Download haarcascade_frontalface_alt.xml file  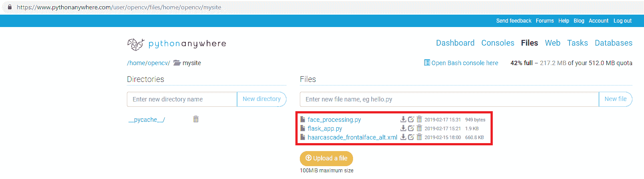(x=403, y=137)
